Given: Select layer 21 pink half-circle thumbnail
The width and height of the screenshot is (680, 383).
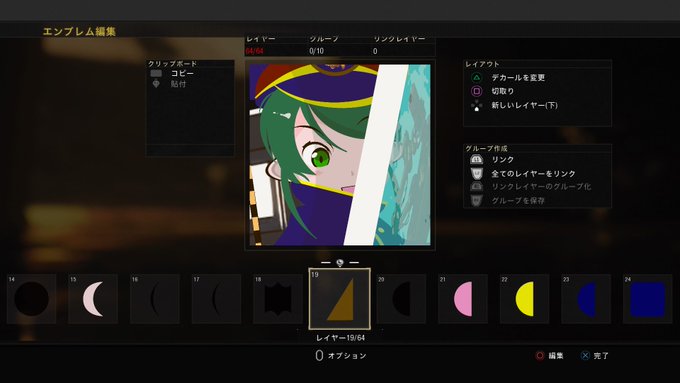Looking at the screenshot, I should click(x=463, y=299).
